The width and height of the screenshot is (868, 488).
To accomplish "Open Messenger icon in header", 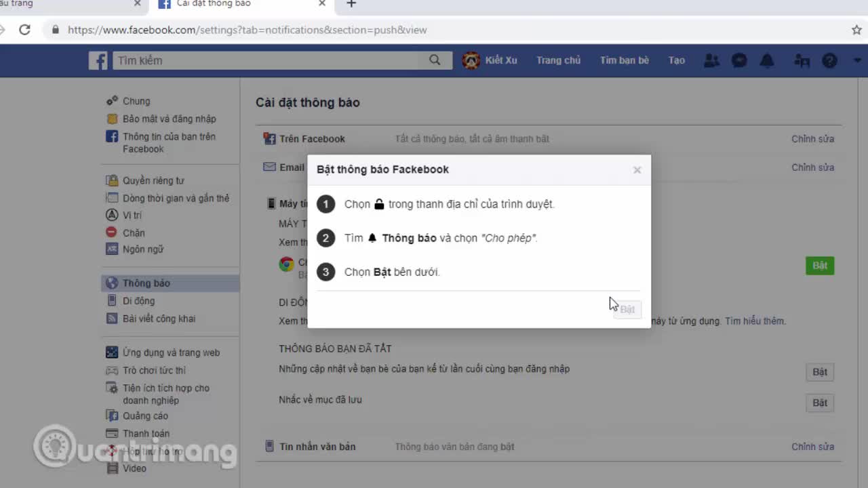I will tap(739, 60).
